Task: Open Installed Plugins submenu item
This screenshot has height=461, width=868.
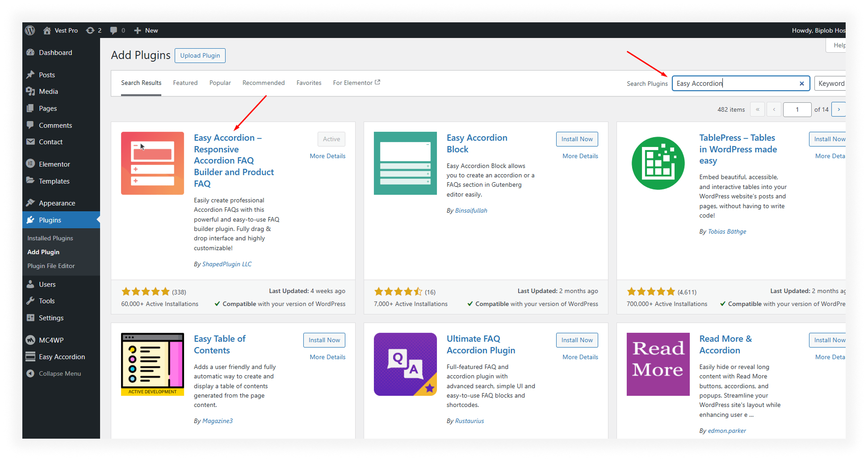Action: pyautogui.click(x=50, y=238)
